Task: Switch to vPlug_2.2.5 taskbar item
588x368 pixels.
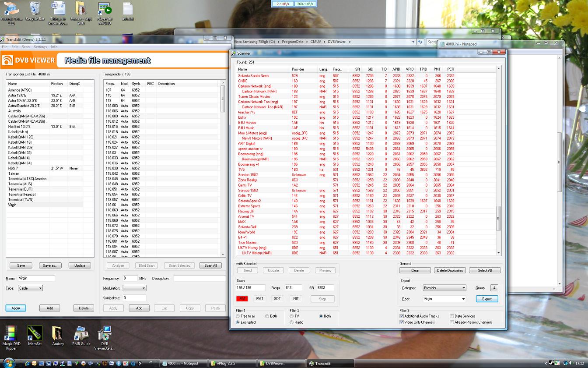Action: (x=232, y=363)
